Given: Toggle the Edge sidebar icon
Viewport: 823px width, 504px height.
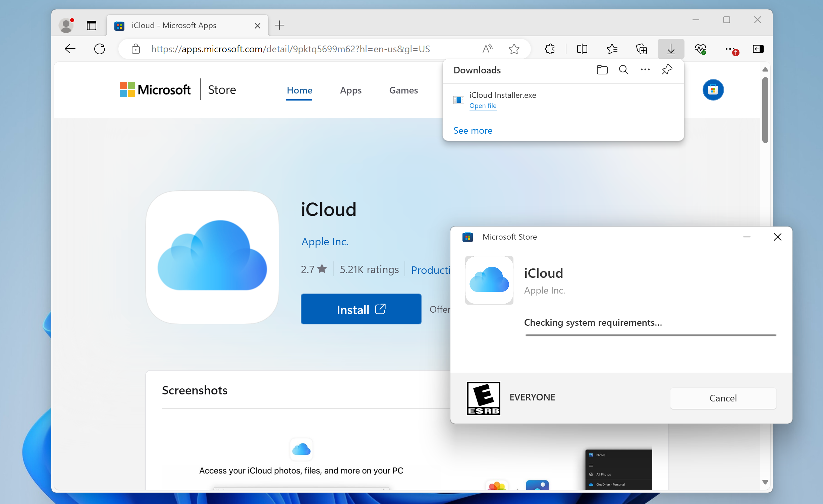Looking at the screenshot, I should 758,49.
